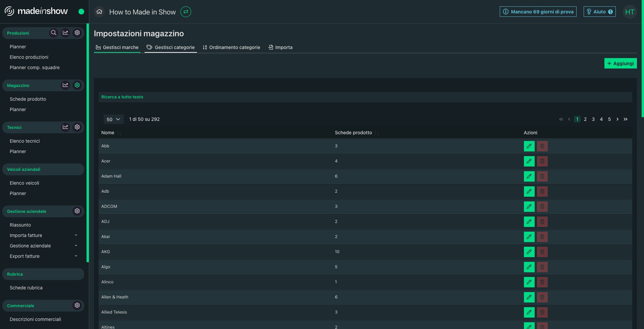Click the green swap arrows icon
This screenshot has width=644, height=329.
pyautogui.click(x=185, y=12)
